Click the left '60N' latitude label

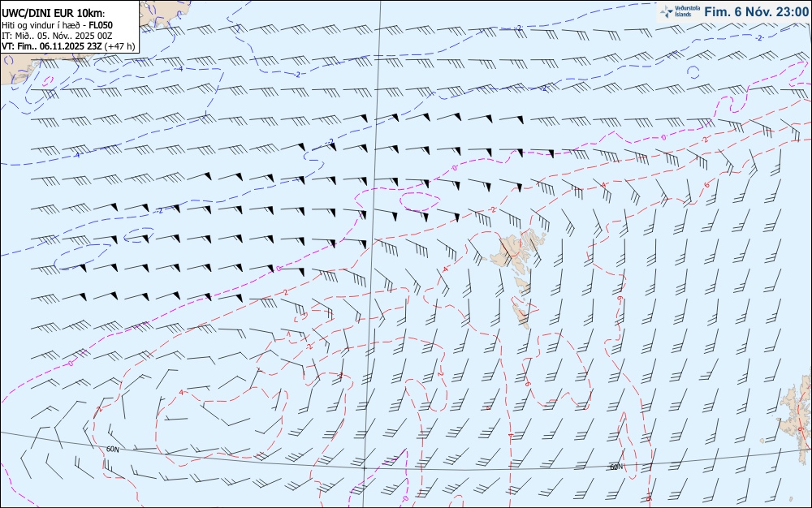(112, 450)
